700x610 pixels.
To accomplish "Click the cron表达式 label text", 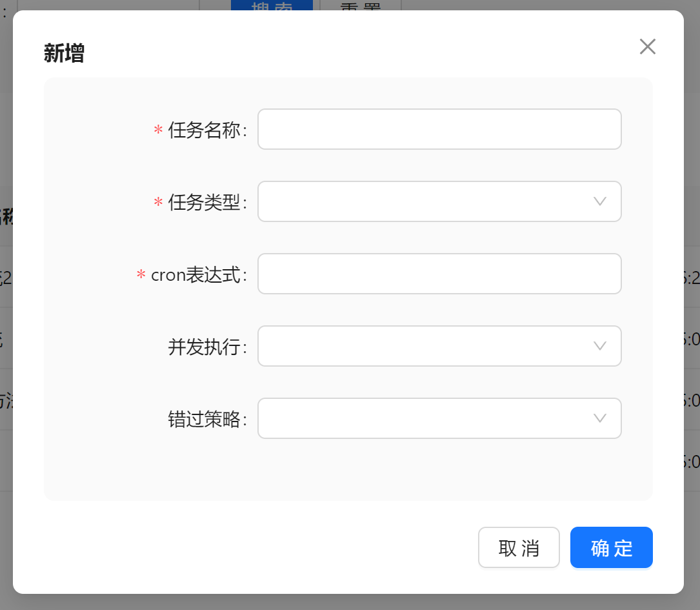I will pyautogui.click(x=195, y=275).
